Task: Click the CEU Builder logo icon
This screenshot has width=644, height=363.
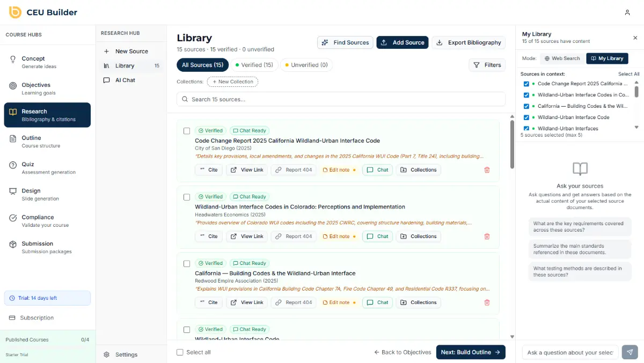Action: tap(15, 12)
